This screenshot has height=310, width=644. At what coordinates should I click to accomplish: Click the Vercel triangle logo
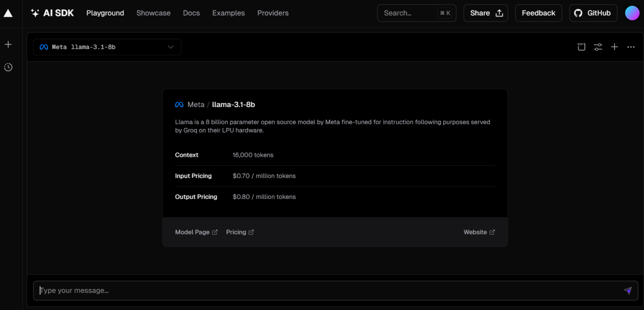[x=8, y=13]
